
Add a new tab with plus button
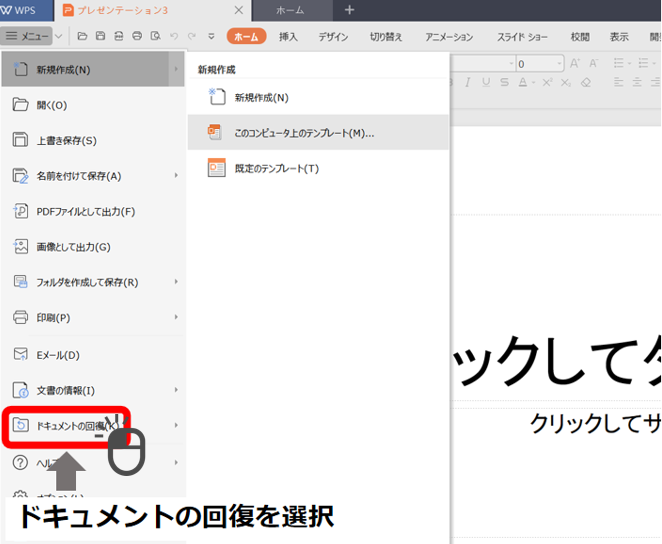[350, 10]
